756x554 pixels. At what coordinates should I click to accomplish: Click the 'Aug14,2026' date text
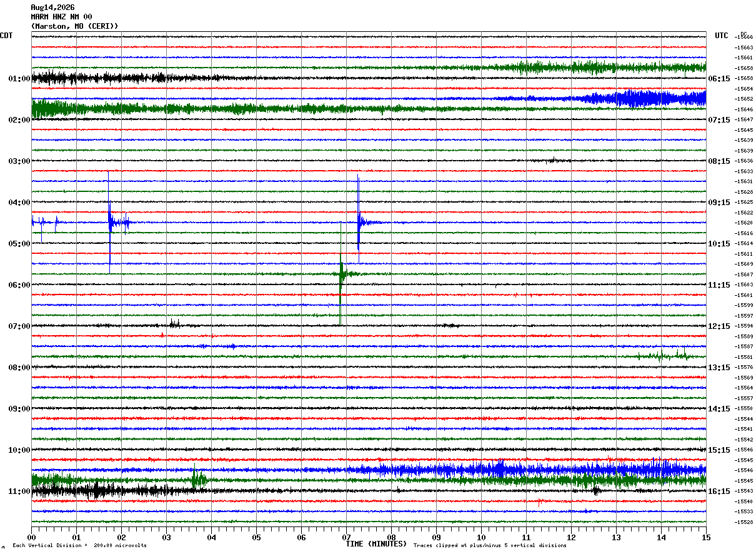tap(52, 8)
